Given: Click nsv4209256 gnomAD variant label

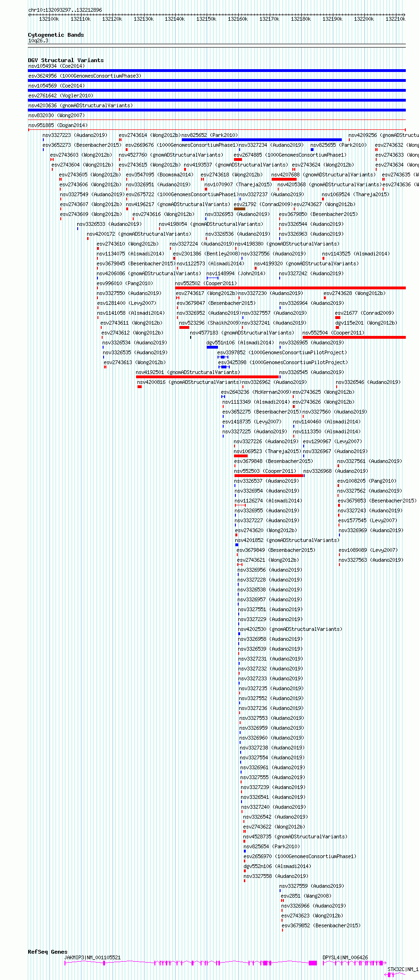Looking at the screenshot, I should 384,135.
